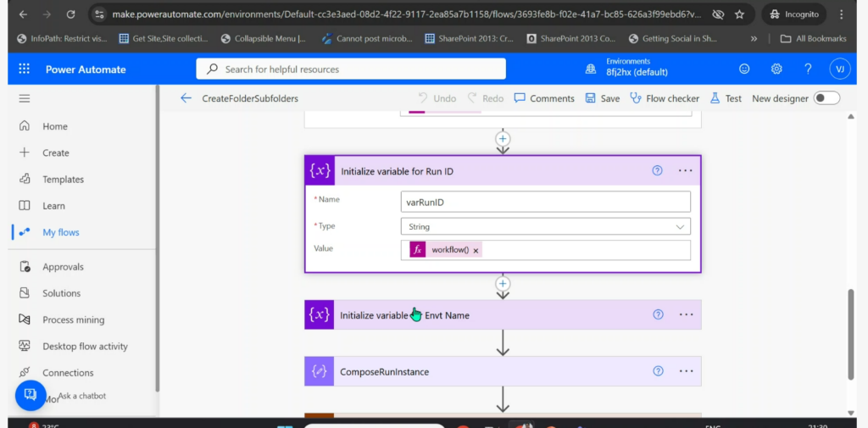Open the Ask a chatbot button
This screenshot has width=868, height=428.
coord(31,395)
